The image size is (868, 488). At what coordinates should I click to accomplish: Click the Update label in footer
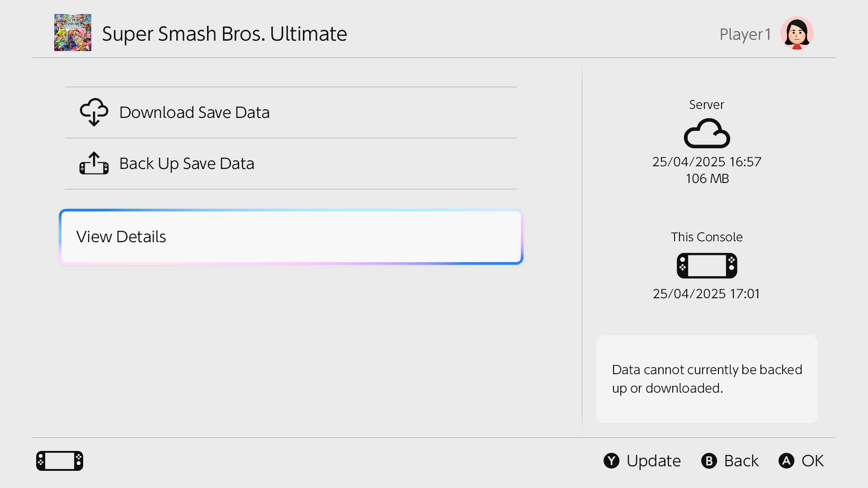(653, 461)
